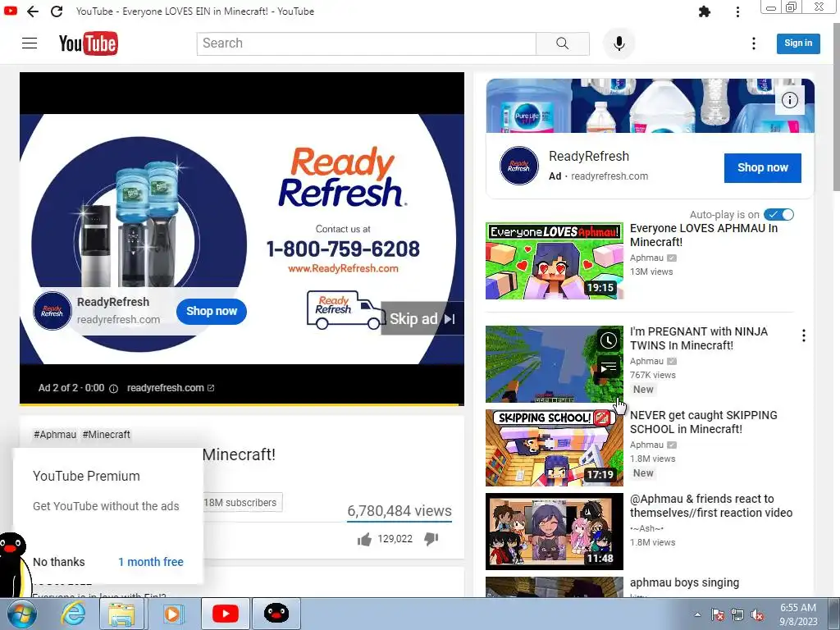
Task: Dislike the video with thumbs-down icon
Action: pos(431,539)
